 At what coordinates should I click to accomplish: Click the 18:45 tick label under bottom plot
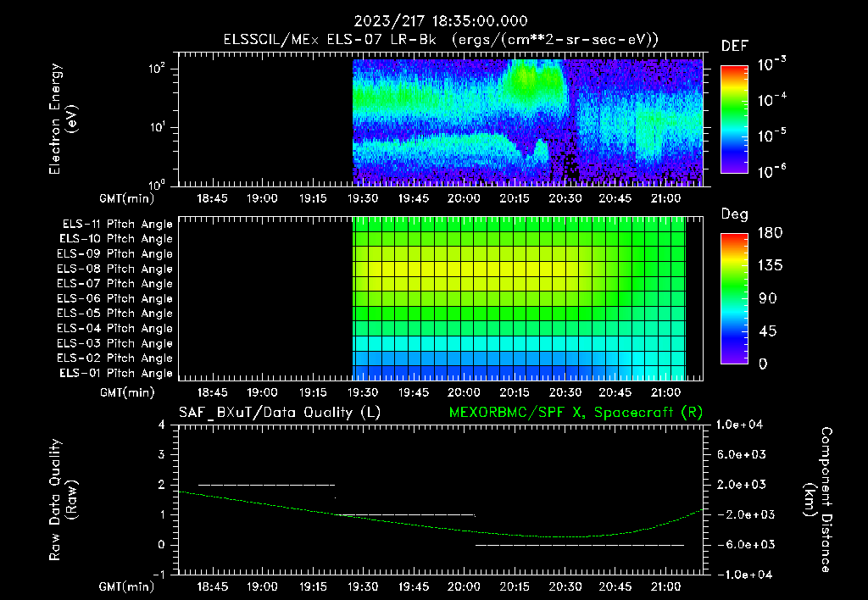pos(212,586)
